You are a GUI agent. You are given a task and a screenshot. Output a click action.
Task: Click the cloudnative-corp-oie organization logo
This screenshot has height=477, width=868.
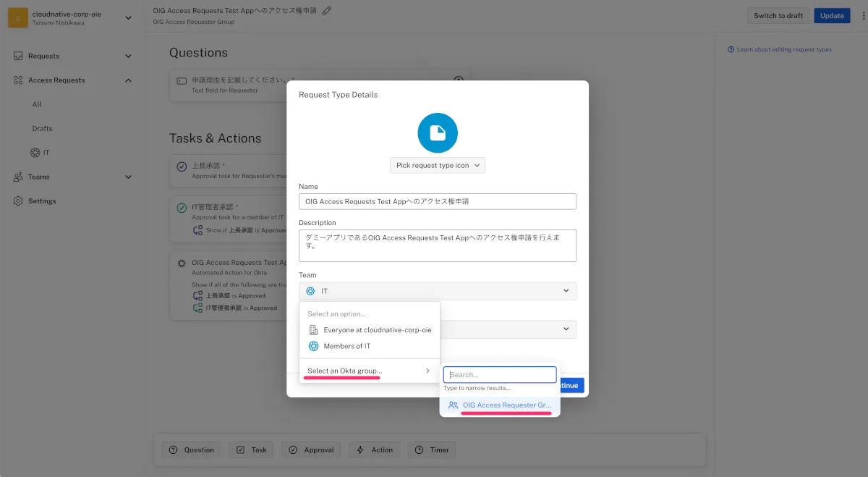coord(18,18)
